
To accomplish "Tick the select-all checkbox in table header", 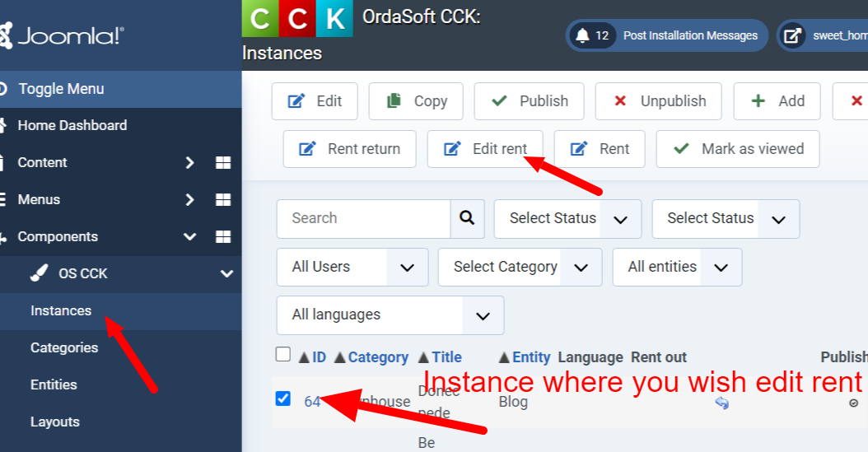I will pyautogui.click(x=282, y=354).
